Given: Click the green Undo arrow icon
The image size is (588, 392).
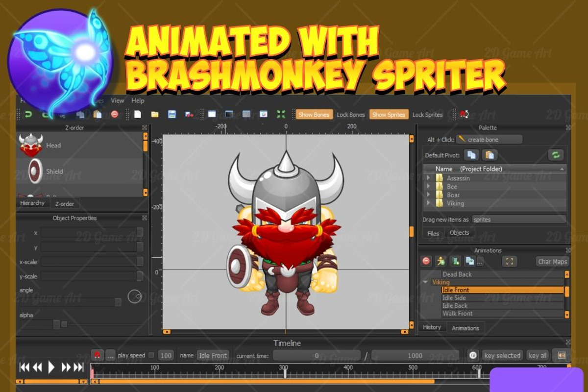Looking at the screenshot, I should click(x=28, y=114).
